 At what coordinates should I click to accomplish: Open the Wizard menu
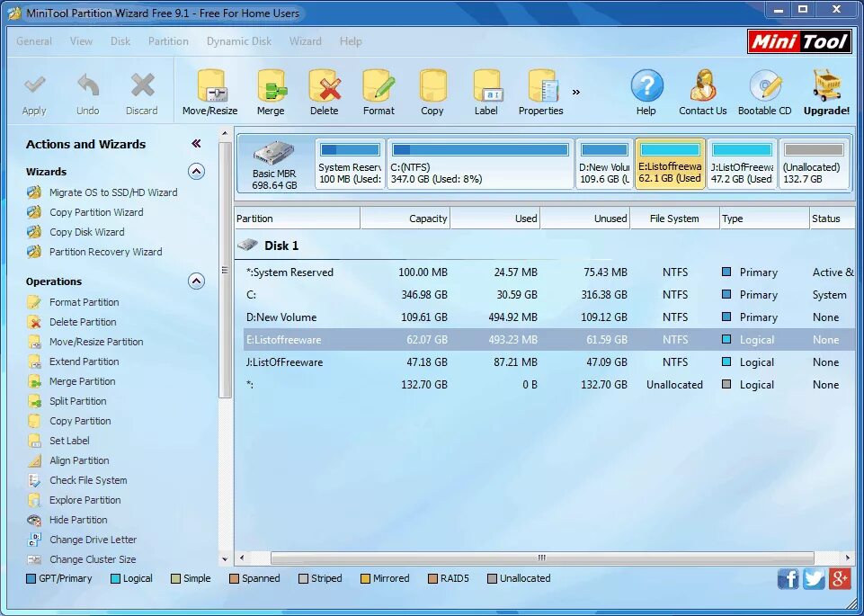click(x=306, y=41)
